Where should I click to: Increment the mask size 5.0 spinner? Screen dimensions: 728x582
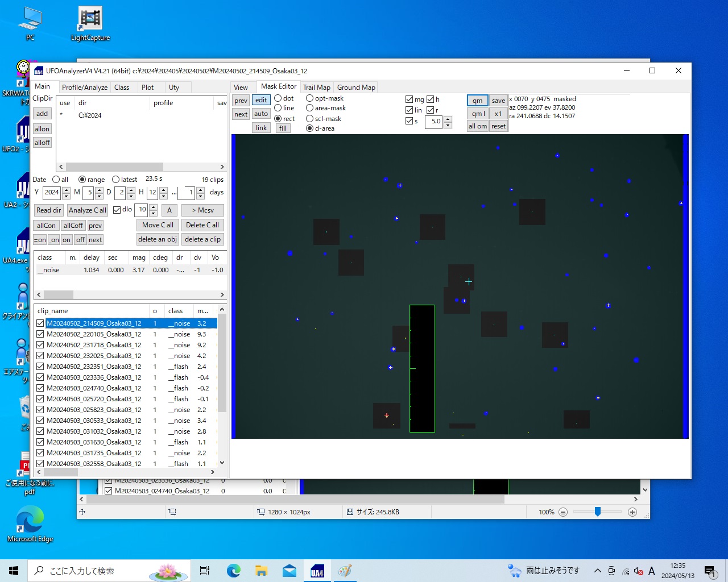pyautogui.click(x=448, y=118)
